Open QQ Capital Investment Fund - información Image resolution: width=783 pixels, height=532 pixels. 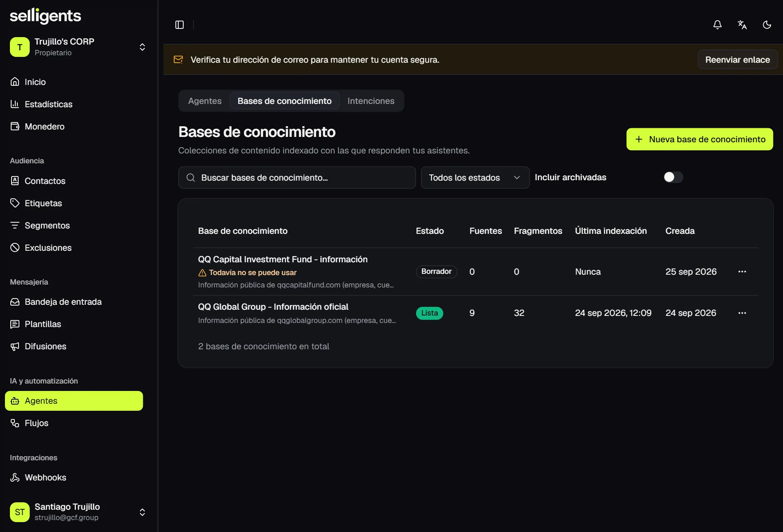click(x=283, y=259)
